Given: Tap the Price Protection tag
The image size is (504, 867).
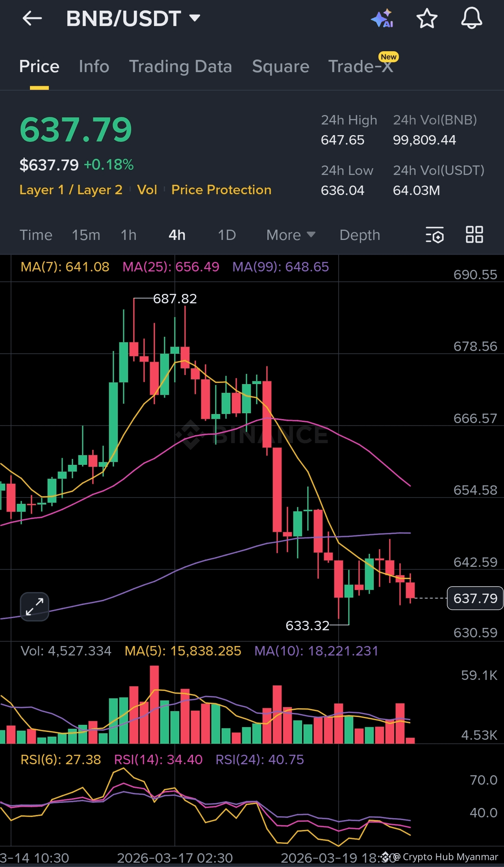Looking at the screenshot, I should 221,190.
